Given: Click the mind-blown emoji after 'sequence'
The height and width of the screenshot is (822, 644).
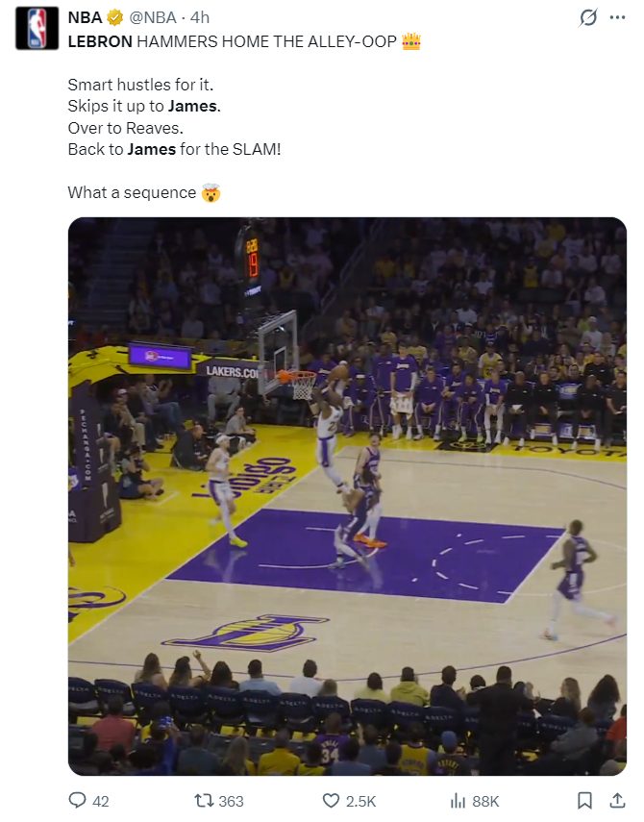Looking at the screenshot, I should coord(211,192).
